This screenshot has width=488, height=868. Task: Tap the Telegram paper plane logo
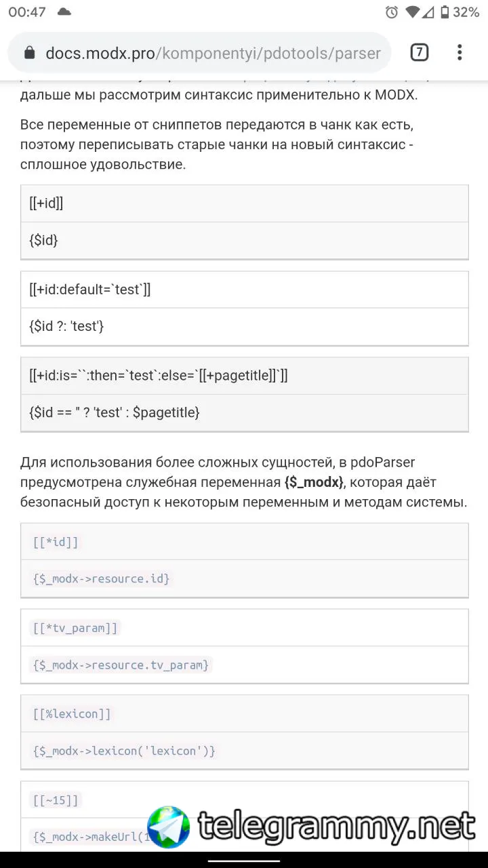pos(168,827)
